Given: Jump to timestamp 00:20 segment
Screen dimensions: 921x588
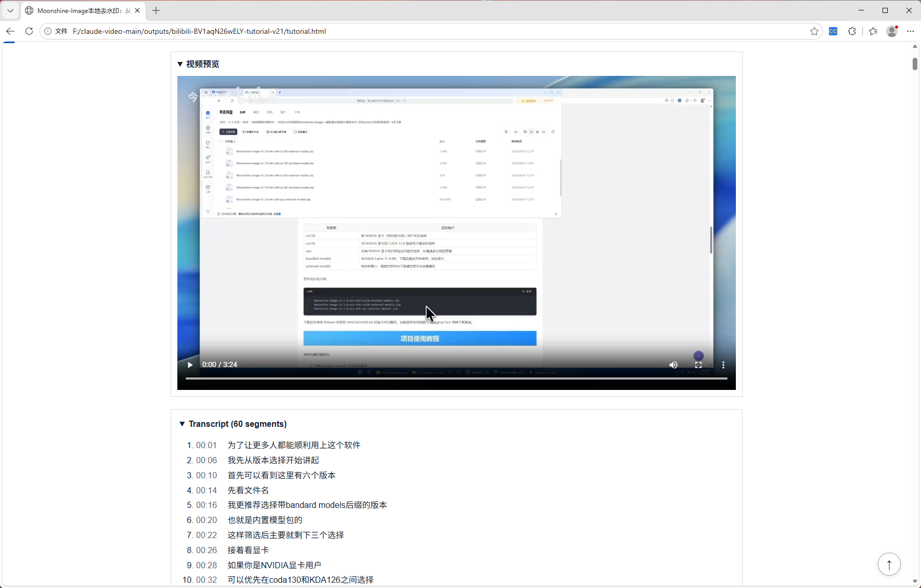Looking at the screenshot, I should coord(206,520).
